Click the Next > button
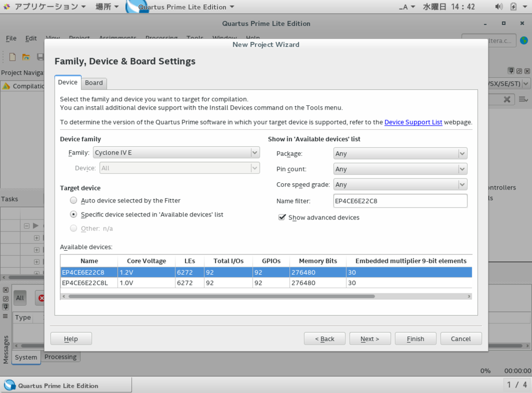The height and width of the screenshot is (393, 532). pyautogui.click(x=370, y=338)
